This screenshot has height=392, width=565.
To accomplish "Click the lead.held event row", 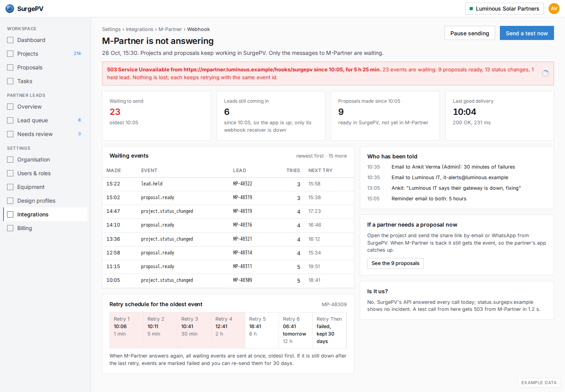I will point(228,184).
